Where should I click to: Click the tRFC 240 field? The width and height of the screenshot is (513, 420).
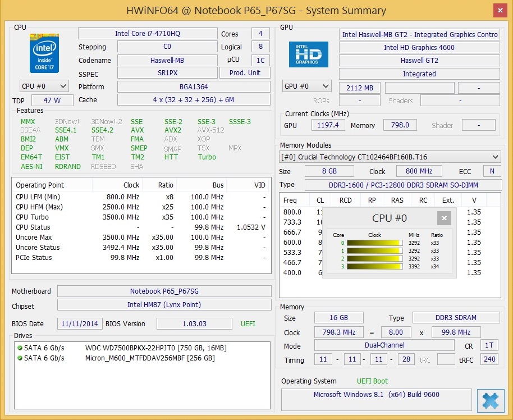click(x=489, y=359)
